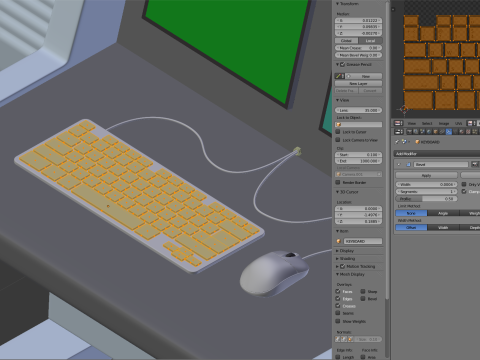The height and width of the screenshot is (360, 480).
Task: Enable the Sharp overlay checkbox
Action: tap(363, 291)
